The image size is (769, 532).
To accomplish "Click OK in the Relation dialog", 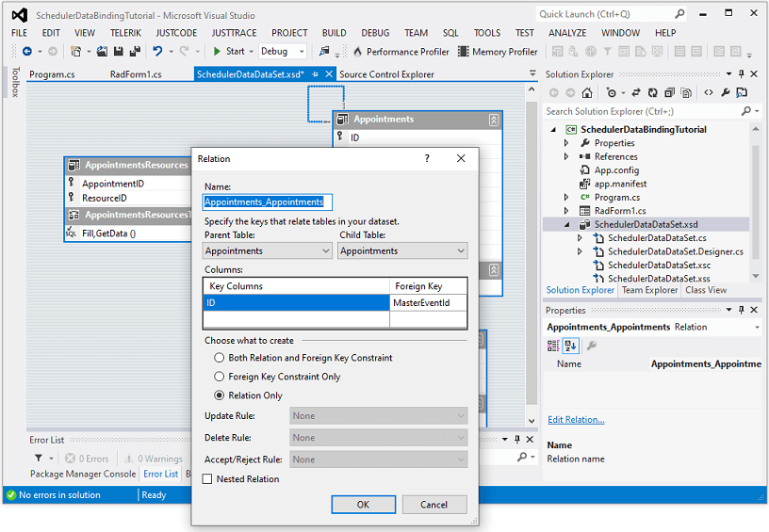I will (x=363, y=505).
